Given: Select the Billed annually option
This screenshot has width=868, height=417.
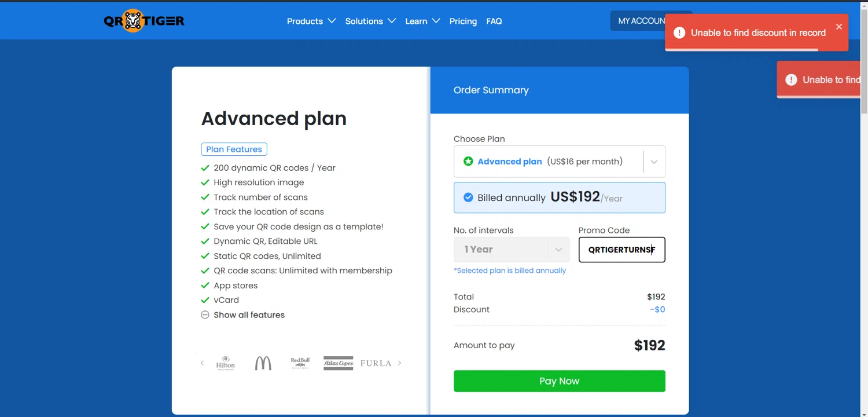Looking at the screenshot, I should click(468, 197).
